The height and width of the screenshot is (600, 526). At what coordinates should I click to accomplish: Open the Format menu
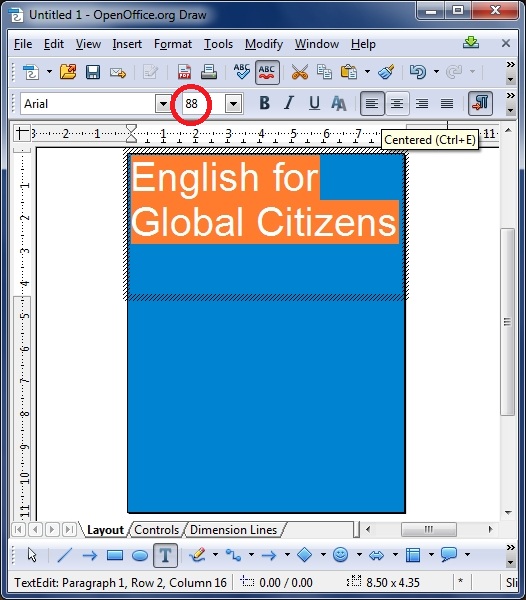coord(173,44)
